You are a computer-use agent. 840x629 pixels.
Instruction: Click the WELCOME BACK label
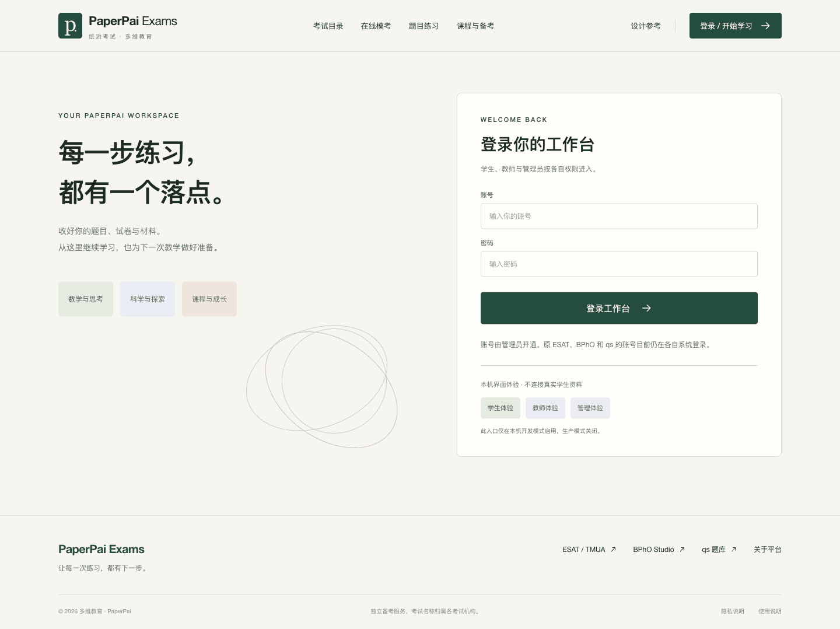click(514, 120)
